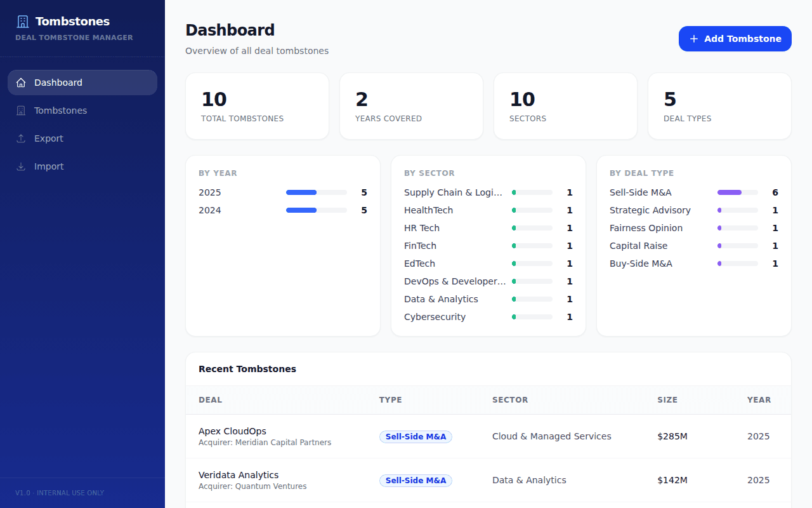Select the Capital Raise deal type label
The height and width of the screenshot is (508, 812).
(x=639, y=246)
